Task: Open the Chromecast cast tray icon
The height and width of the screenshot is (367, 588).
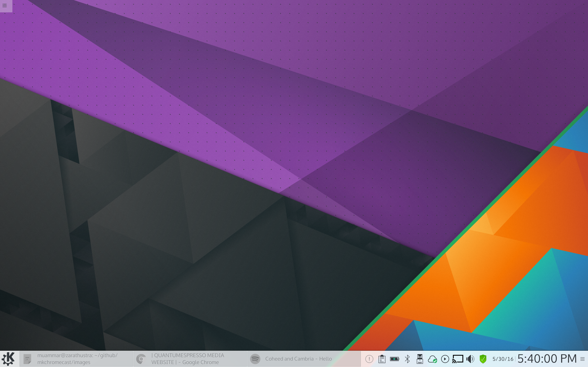Action: (458, 359)
